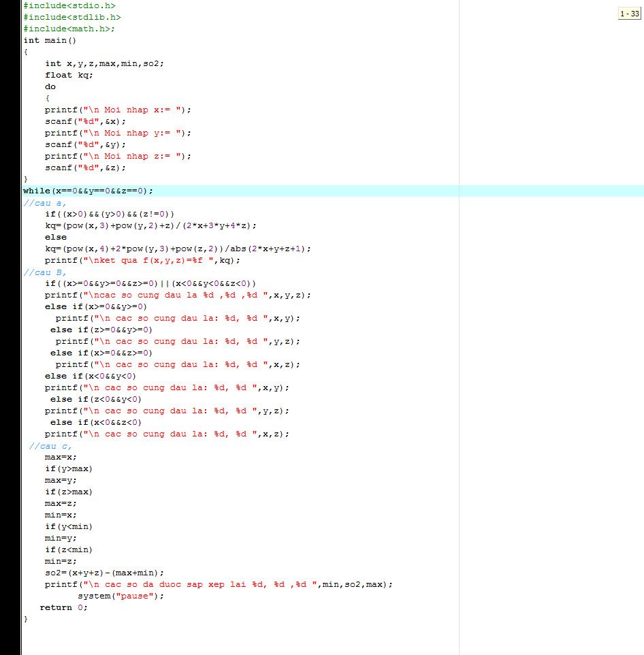
Task: Click printf "cac so da duoc sap xep lai"
Action: (219, 585)
